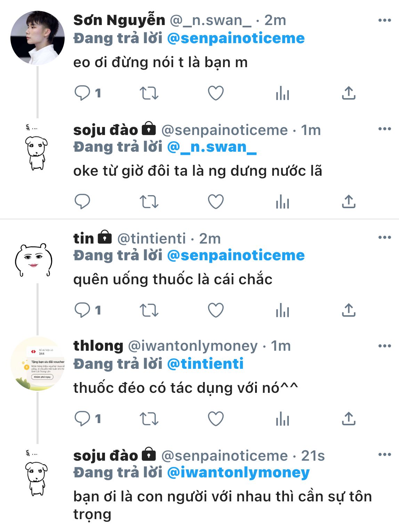Open @senpainoticeme mention in Sơn Nguyễn's reply
Viewport: 399px width, 532px height.
(x=236, y=38)
